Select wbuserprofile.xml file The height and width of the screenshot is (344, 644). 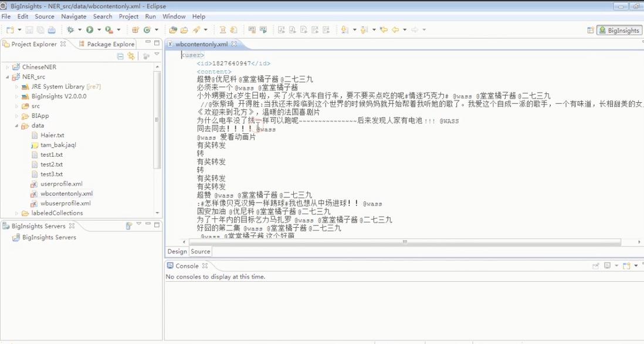(65, 204)
